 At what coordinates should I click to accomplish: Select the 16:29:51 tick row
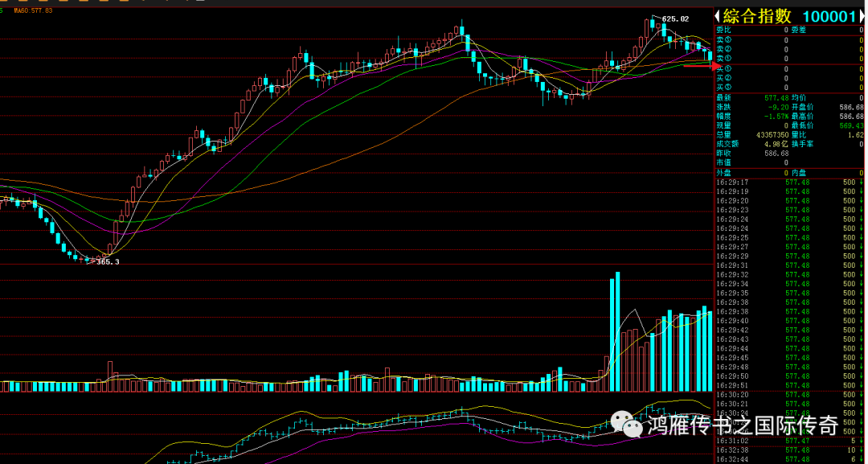[789, 385]
